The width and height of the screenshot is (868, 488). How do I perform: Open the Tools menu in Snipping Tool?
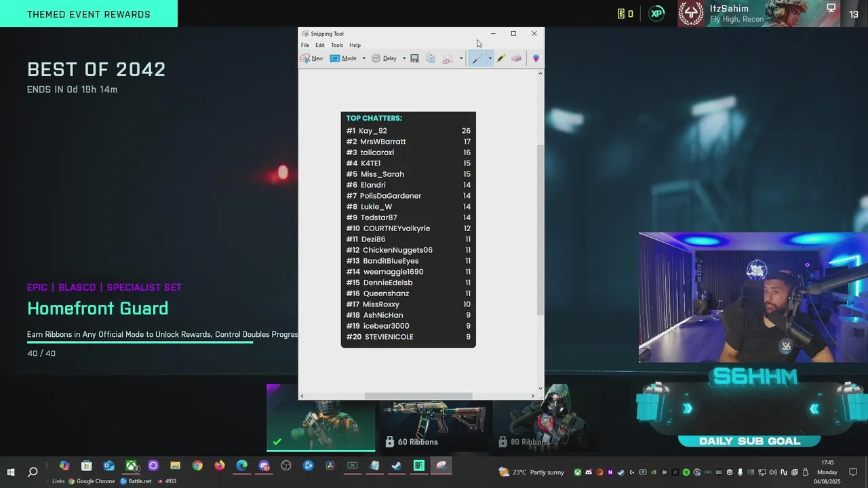(337, 45)
